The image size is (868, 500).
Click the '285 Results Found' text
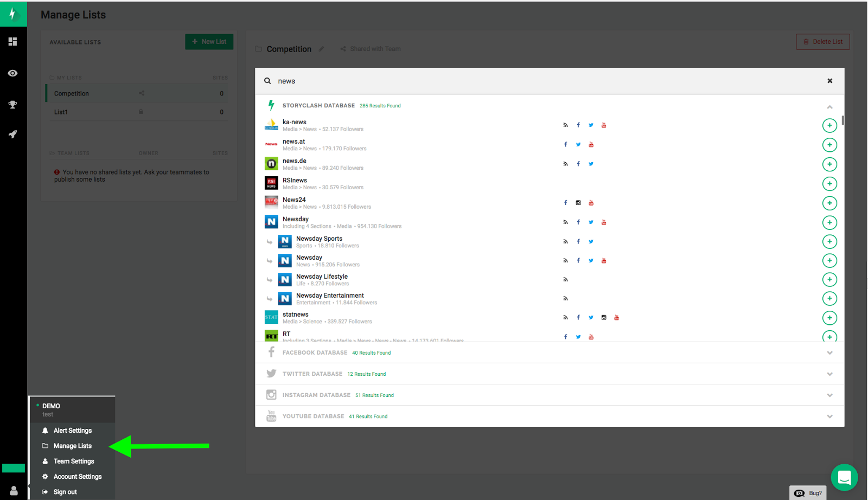[380, 106]
